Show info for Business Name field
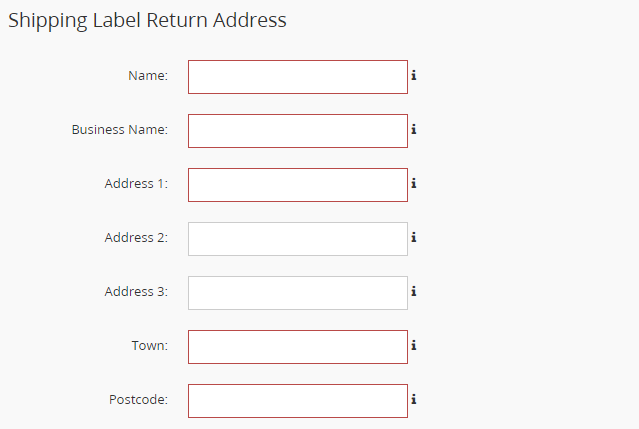 click(x=414, y=130)
